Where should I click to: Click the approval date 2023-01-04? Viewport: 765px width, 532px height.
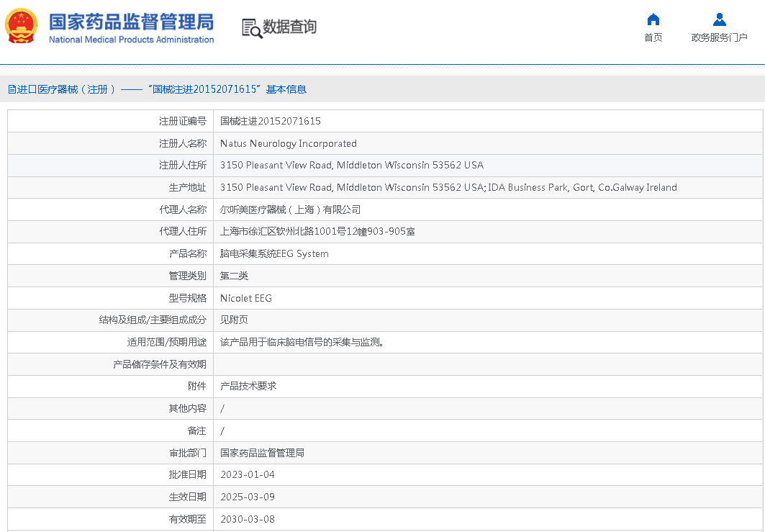tap(247, 474)
